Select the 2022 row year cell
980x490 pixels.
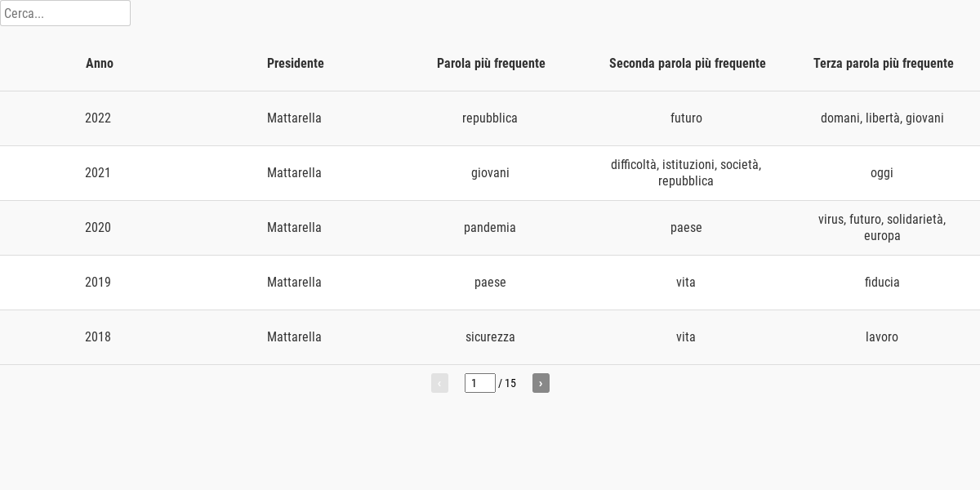[98, 118]
